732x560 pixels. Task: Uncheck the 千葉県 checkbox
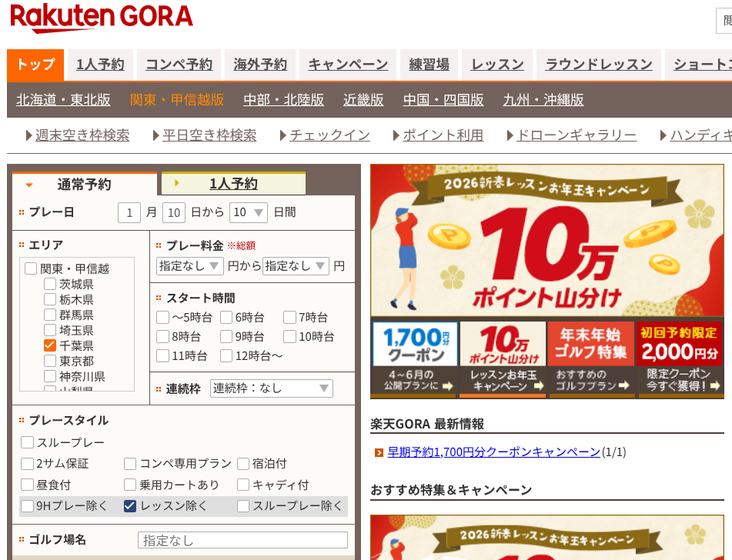50,345
